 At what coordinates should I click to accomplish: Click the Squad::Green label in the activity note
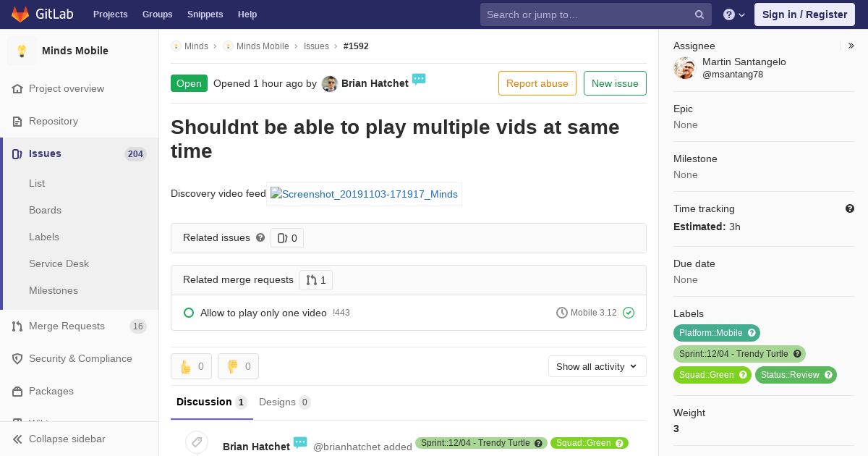590,443
